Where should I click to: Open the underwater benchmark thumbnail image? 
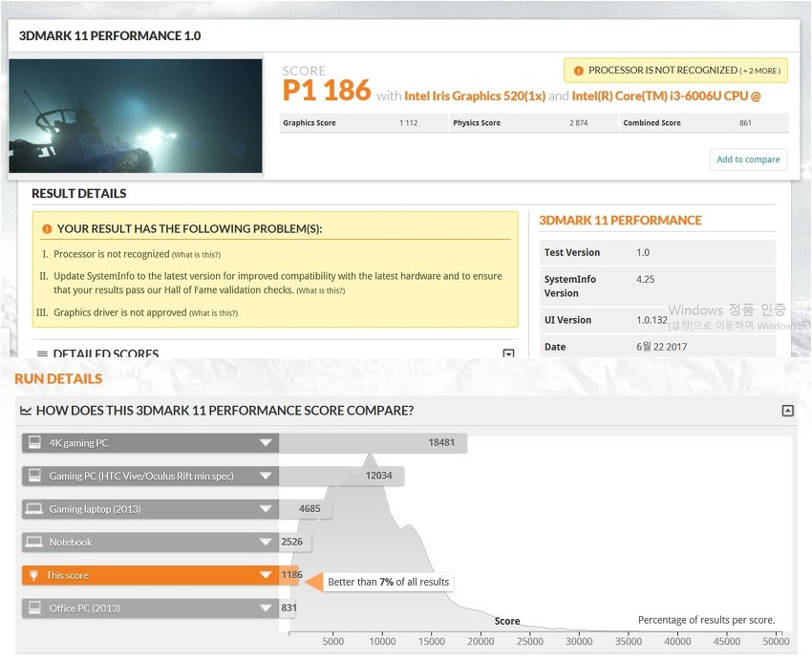click(136, 116)
